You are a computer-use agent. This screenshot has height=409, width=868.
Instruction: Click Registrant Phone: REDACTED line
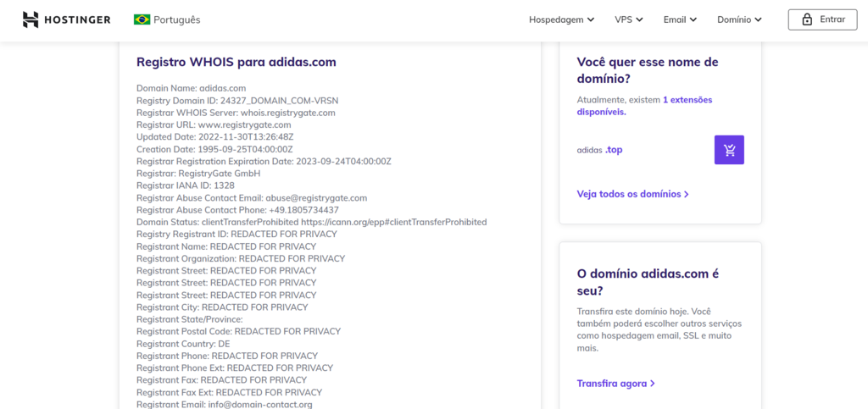[227, 356]
